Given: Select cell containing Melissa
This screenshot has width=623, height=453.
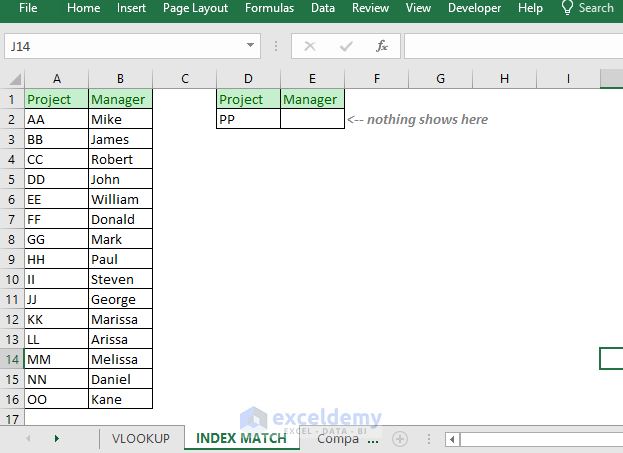Looking at the screenshot, I should coord(120,359).
